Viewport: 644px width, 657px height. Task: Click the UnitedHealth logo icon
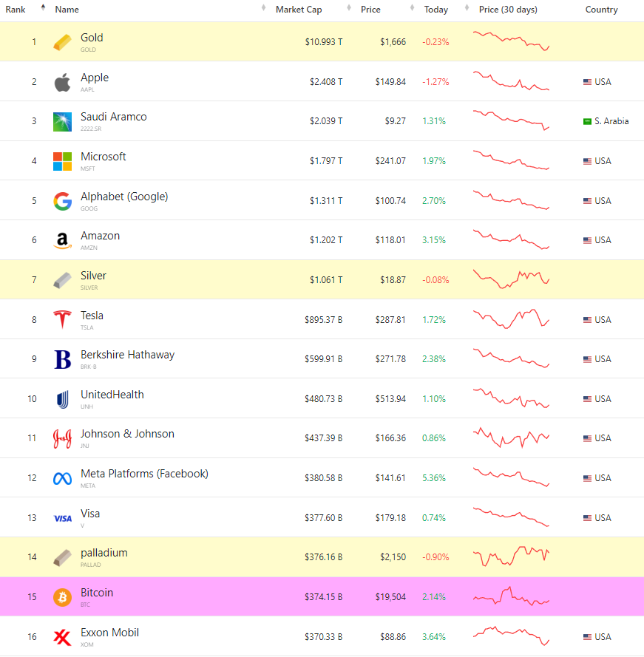tap(62, 399)
